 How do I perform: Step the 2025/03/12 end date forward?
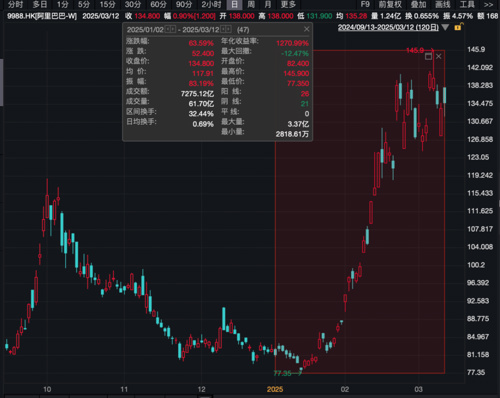[x=228, y=29]
